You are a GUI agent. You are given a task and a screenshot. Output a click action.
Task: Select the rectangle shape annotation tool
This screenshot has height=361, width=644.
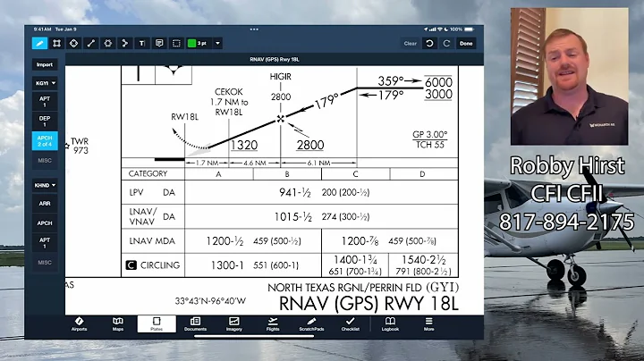[56, 43]
